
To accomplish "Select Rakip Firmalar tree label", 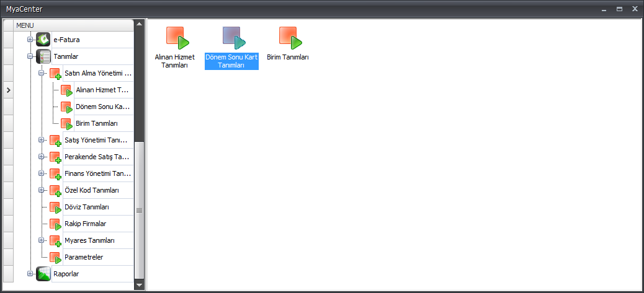I will coord(86,224).
